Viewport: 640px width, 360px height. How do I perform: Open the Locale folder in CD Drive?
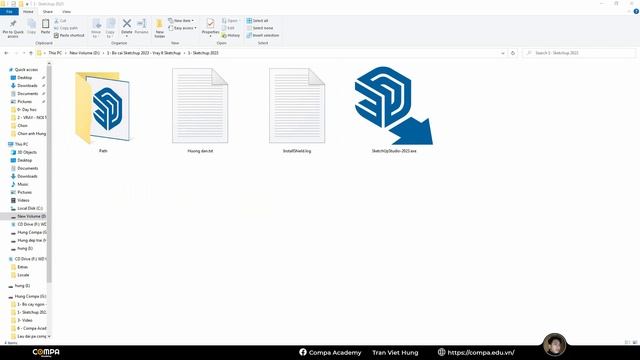pos(23,275)
